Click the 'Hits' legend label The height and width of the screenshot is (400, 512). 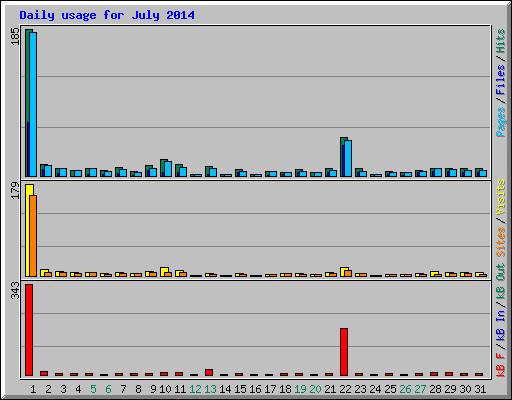click(x=501, y=41)
